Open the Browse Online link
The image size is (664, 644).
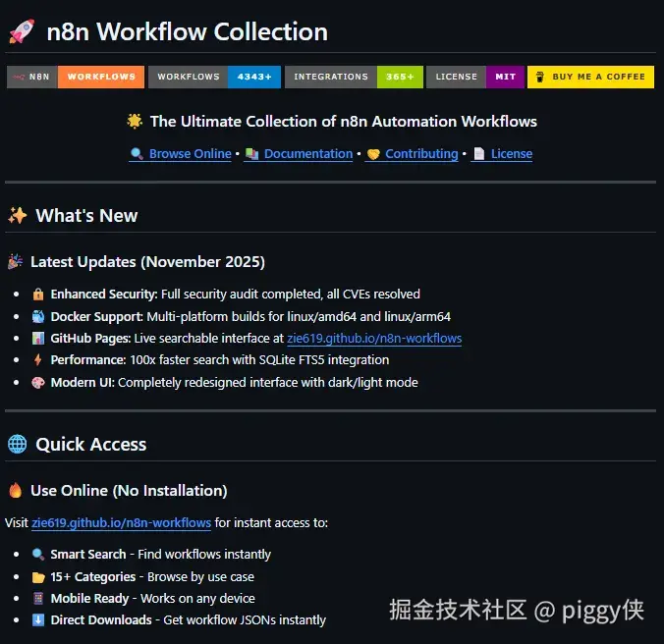[191, 153]
